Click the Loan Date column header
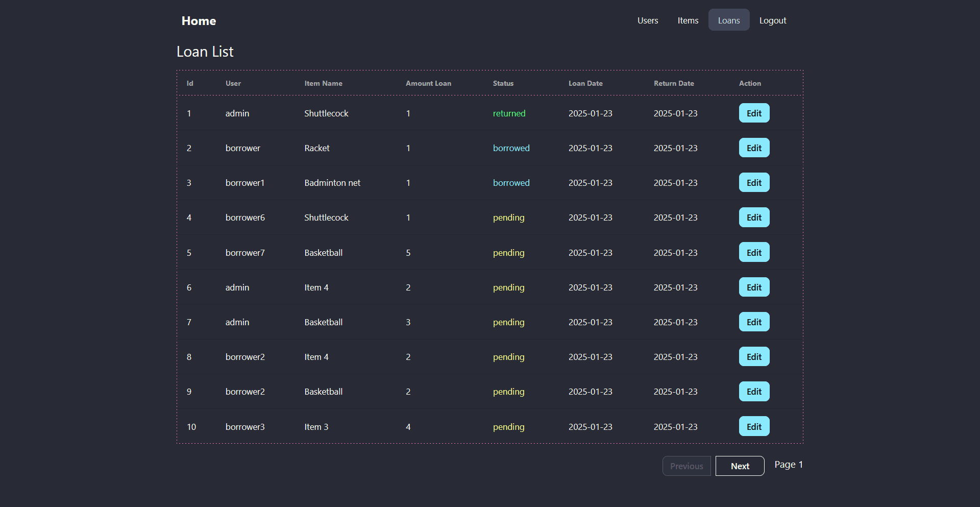Image resolution: width=980 pixels, height=507 pixels. coord(585,83)
